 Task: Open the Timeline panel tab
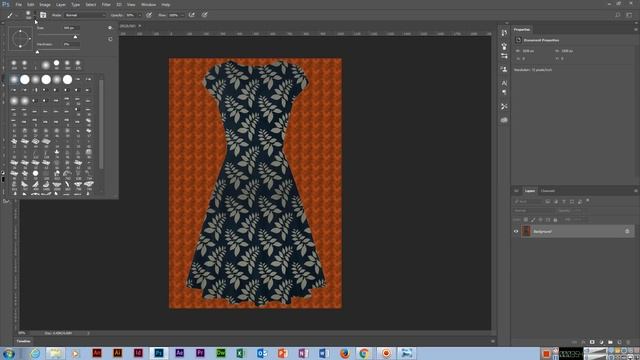[24, 341]
